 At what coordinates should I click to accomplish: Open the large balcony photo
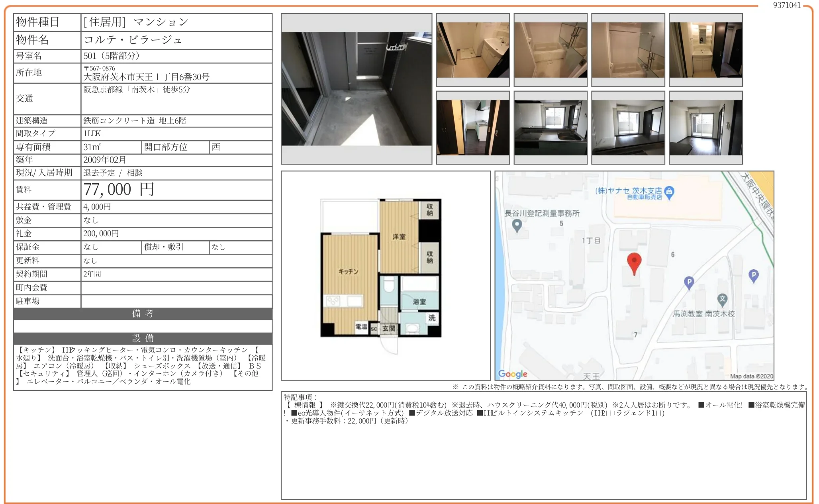(356, 89)
